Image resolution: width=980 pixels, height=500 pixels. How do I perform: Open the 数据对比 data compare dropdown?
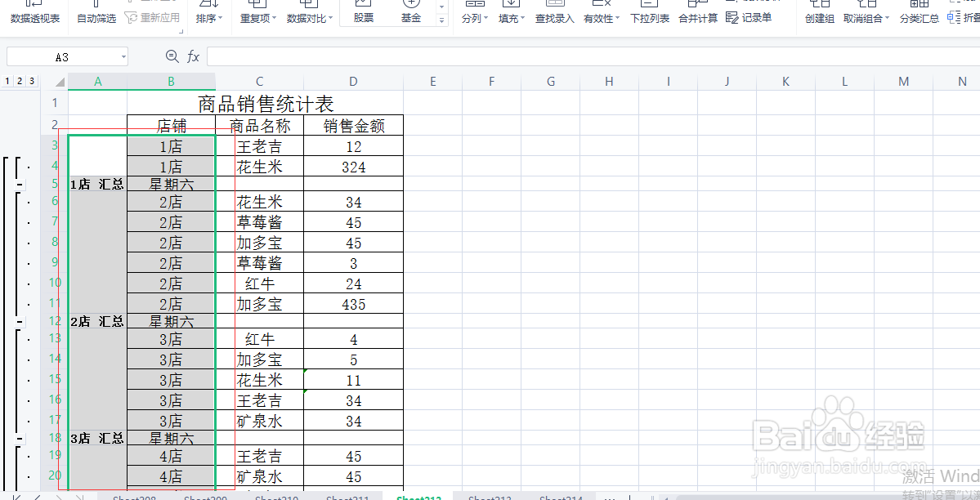(x=310, y=14)
